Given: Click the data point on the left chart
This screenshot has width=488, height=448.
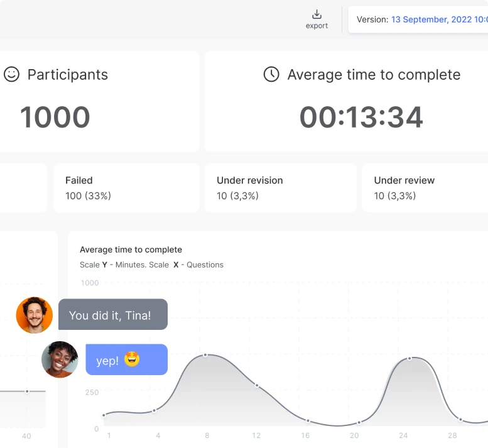Looking at the screenshot, I should 27,391.
